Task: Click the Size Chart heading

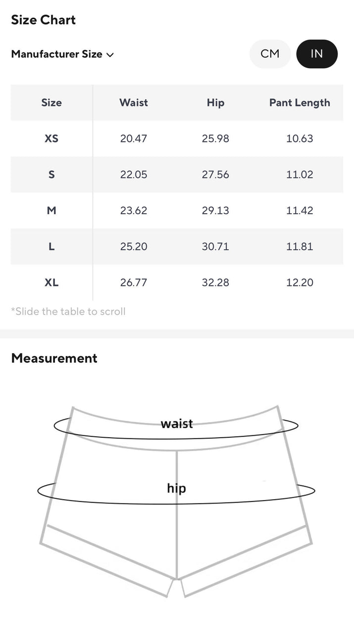Action: pyautogui.click(x=44, y=20)
